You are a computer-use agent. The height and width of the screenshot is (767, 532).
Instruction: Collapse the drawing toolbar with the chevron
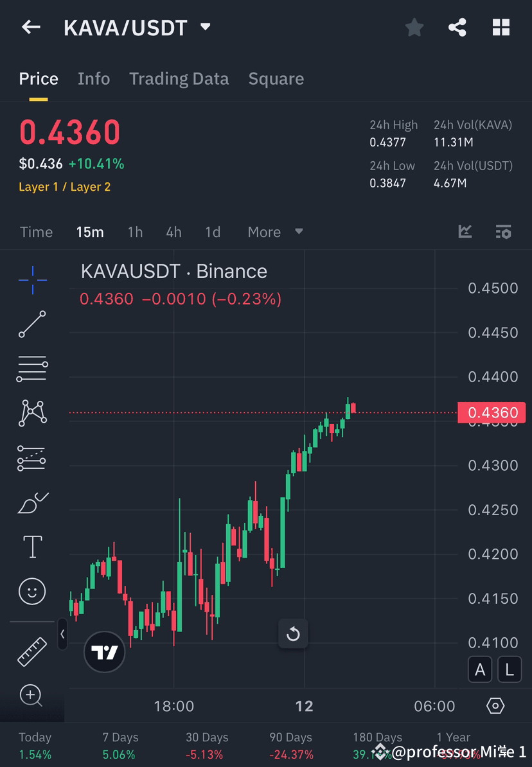62,635
